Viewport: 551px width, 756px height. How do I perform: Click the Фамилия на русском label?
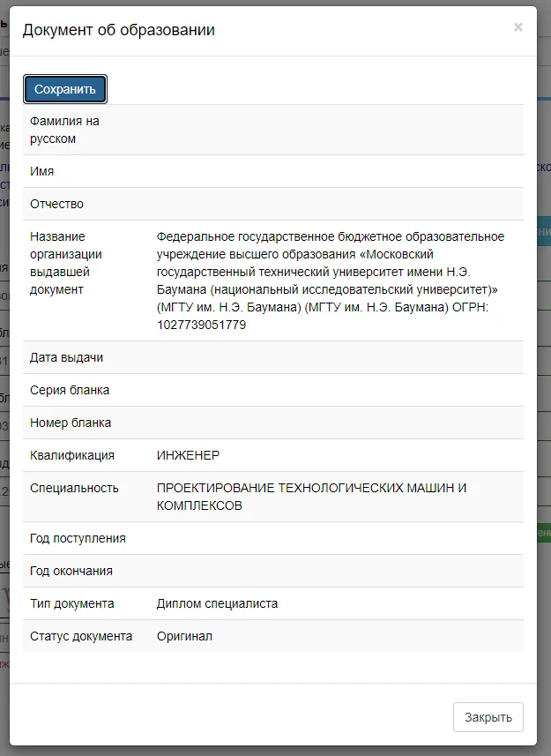64,130
